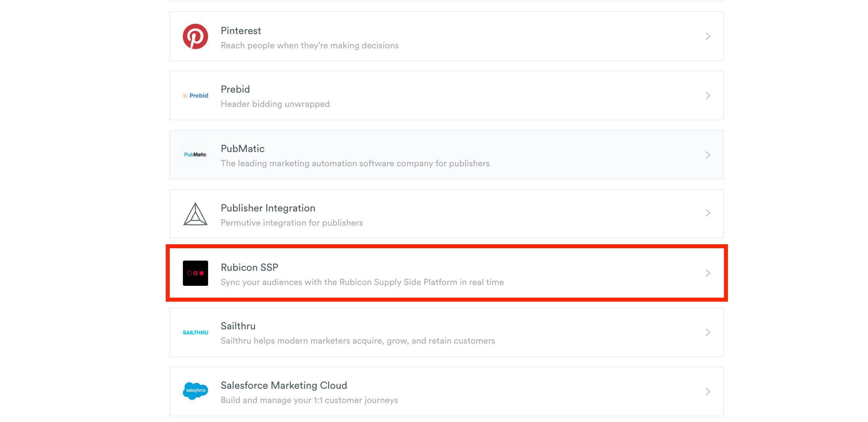Click the Salesforce cloud logo icon
This screenshot has width=868, height=422.
pyautogui.click(x=195, y=391)
